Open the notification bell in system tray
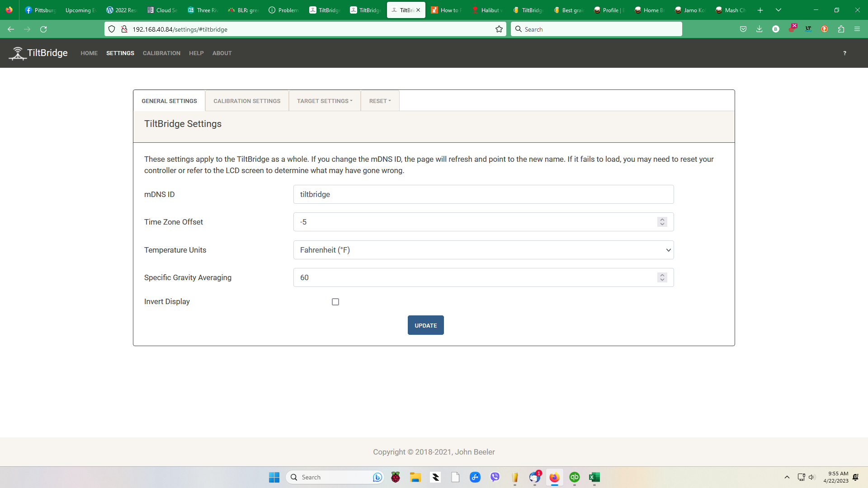 pyautogui.click(x=856, y=477)
